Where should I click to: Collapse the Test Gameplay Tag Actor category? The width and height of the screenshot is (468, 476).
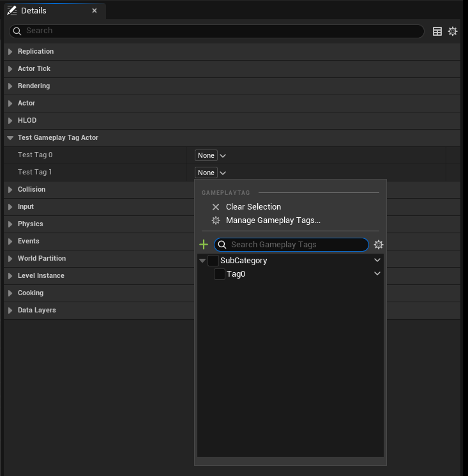(10, 138)
